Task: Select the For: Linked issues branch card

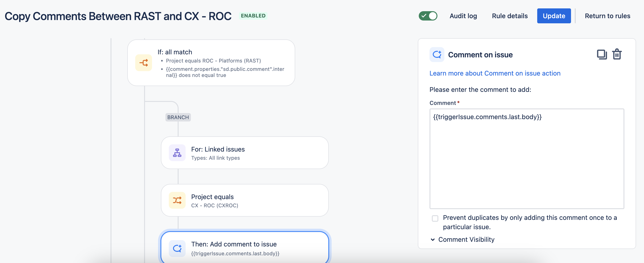Action: [245, 153]
